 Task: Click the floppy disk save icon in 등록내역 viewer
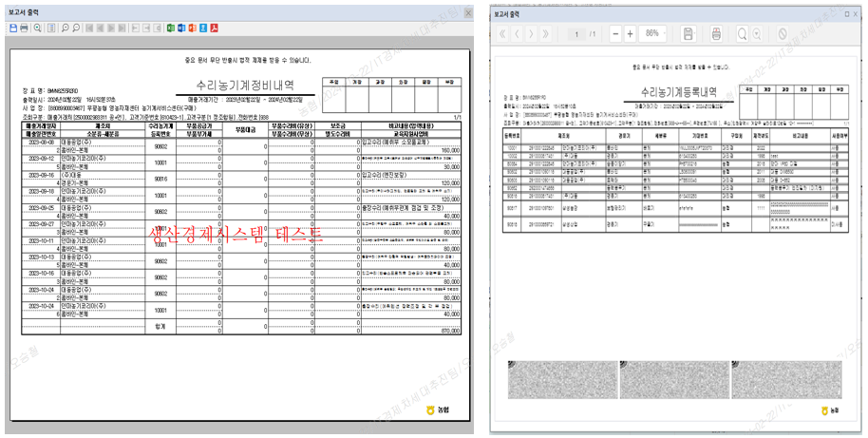coord(688,34)
